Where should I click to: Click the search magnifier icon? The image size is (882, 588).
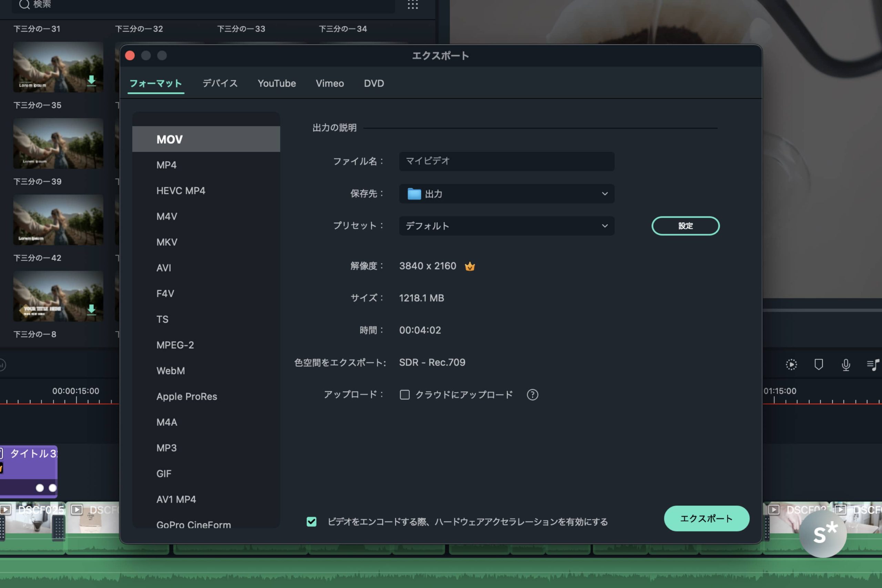24,4
